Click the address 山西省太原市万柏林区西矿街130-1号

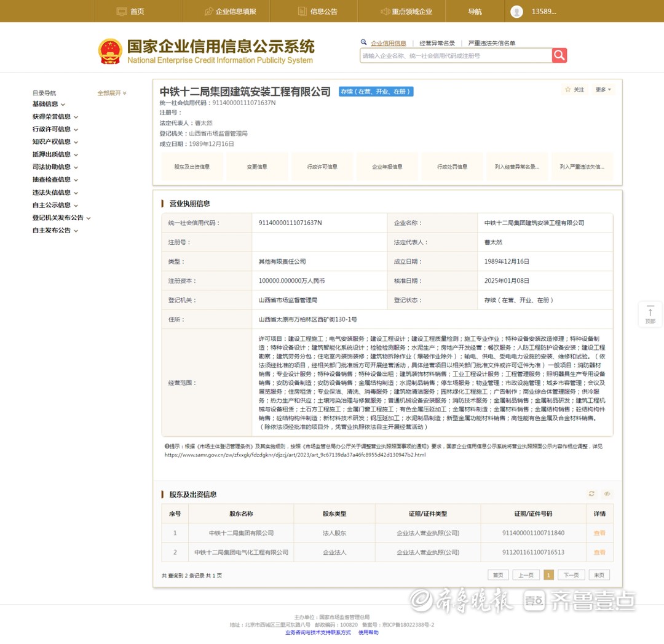[307, 319]
